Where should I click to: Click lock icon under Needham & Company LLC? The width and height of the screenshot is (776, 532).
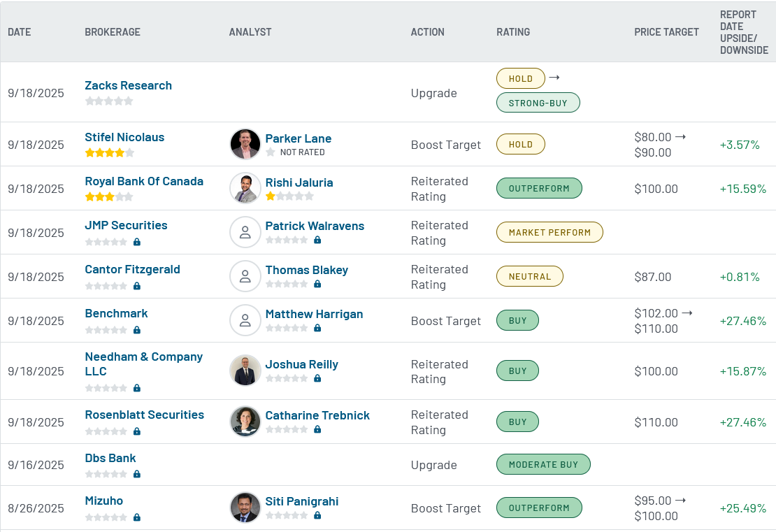[137, 388]
